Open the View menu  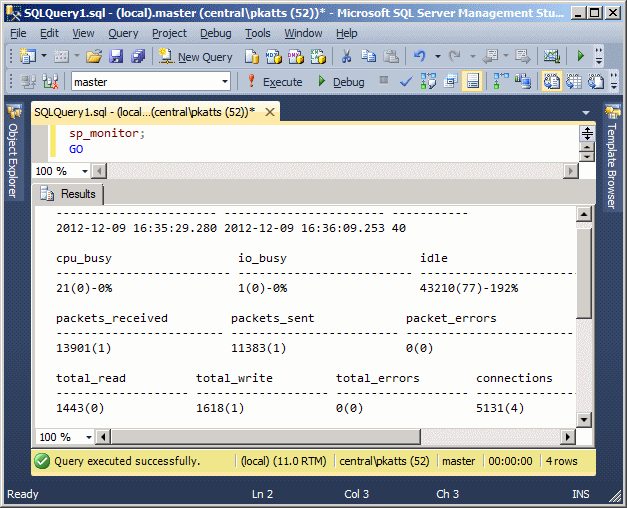pos(83,33)
